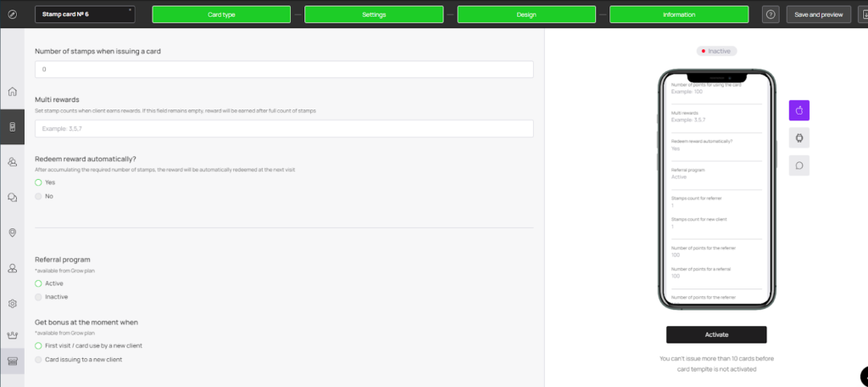
Task: Open the chat messages sidebar icon
Action: point(12,198)
